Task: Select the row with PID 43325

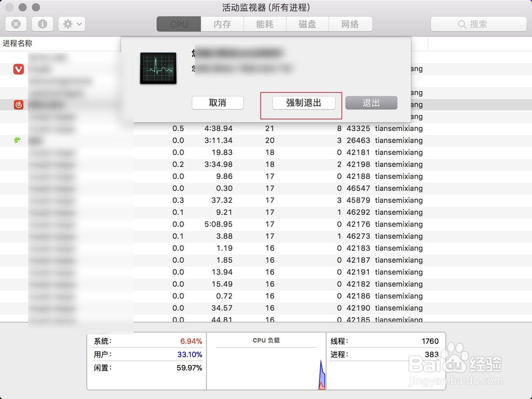Action: coord(266,129)
